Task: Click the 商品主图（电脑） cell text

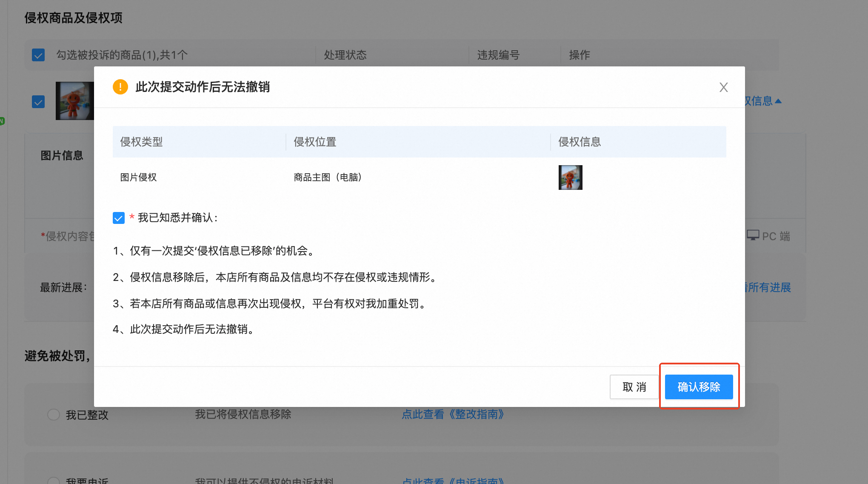Action: (x=328, y=177)
